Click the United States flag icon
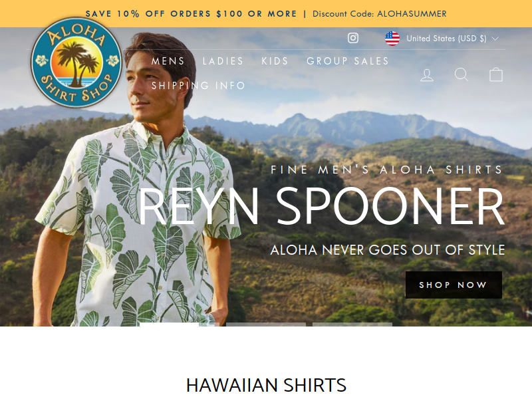532x399 pixels. tap(392, 39)
